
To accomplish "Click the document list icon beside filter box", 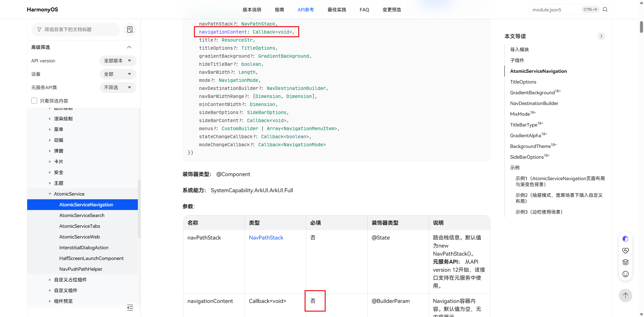I will (130, 30).
